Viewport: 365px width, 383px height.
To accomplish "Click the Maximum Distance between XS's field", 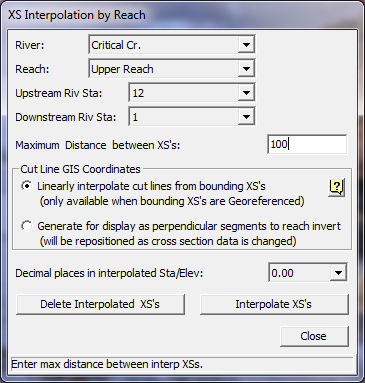I will (307, 144).
